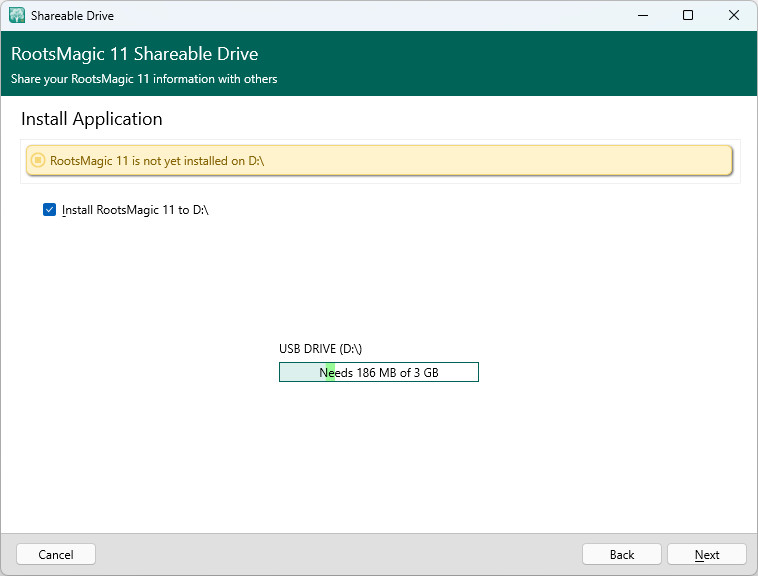
Task: Proceed with the Next button
Action: pyautogui.click(x=707, y=554)
